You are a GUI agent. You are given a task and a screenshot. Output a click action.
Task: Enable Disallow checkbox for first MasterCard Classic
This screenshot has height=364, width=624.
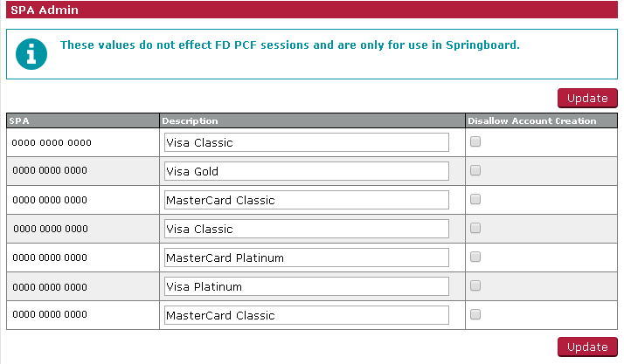pyautogui.click(x=475, y=199)
